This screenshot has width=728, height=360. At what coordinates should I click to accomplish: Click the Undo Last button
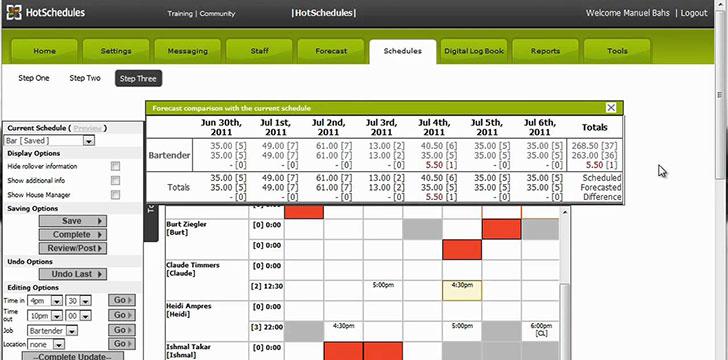click(x=72, y=274)
